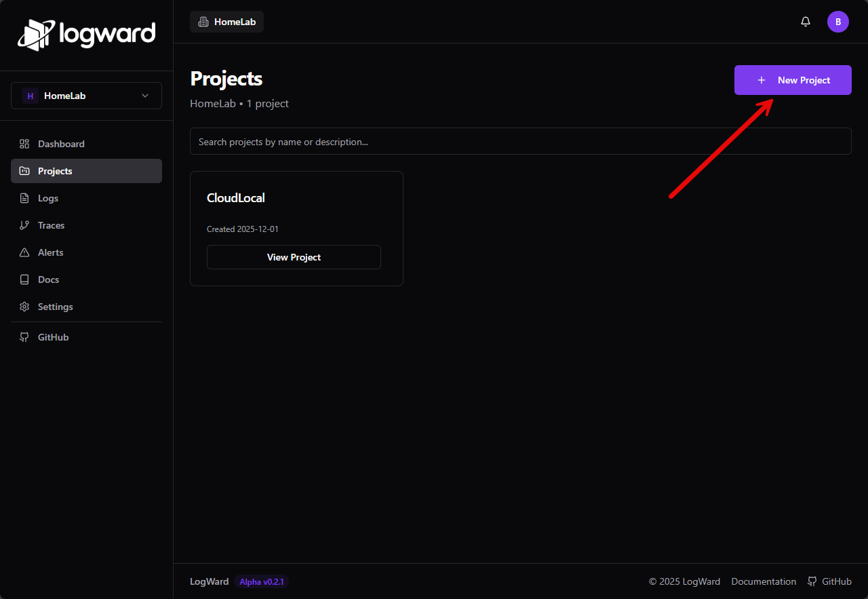Click the LogWard logo
This screenshot has height=599, width=868.
coord(86,34)
